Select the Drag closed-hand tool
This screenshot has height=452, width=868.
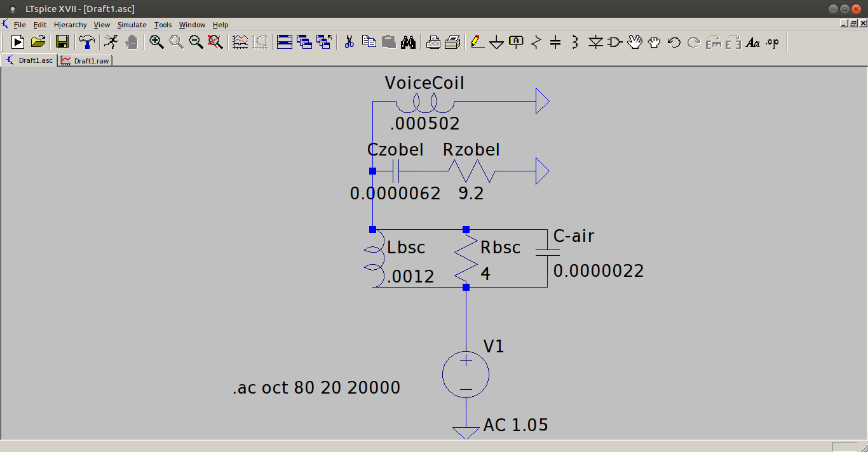pos(654,42)
